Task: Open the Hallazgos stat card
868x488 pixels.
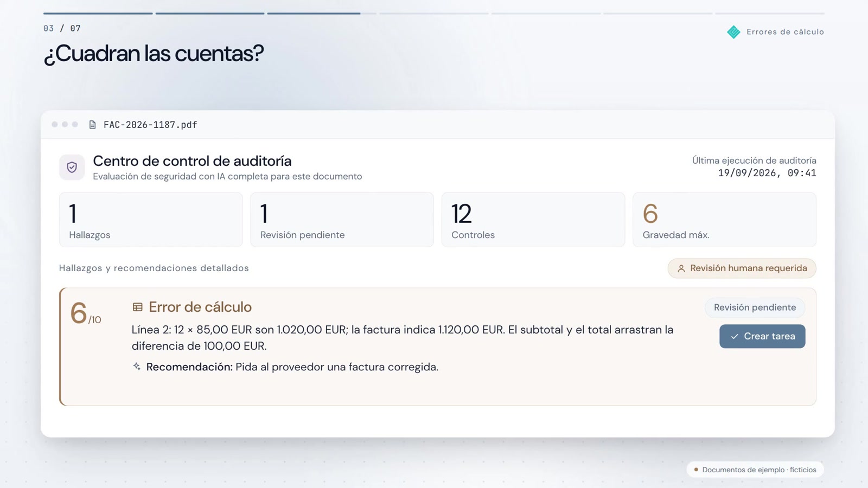Action: 151,220
